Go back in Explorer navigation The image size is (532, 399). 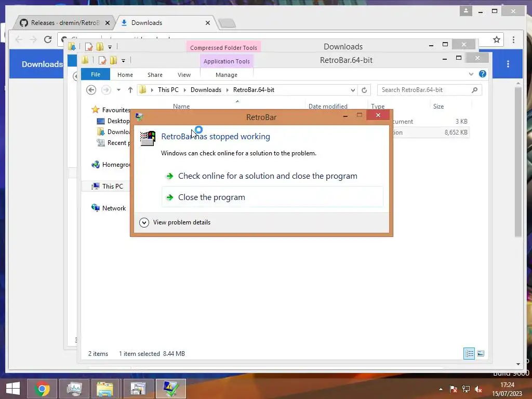tap(91, 90)
